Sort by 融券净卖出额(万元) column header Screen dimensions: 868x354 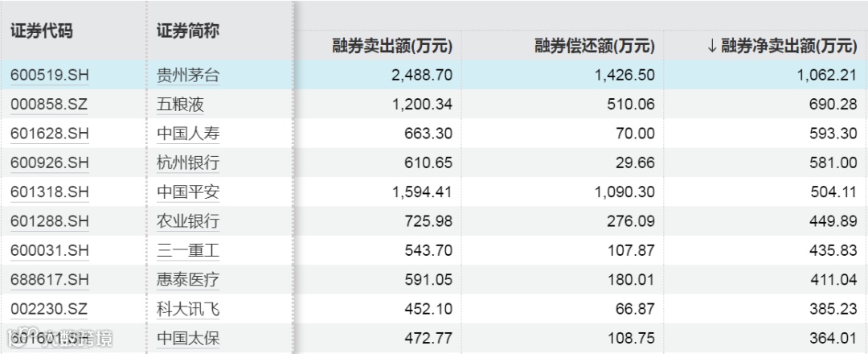782,45
